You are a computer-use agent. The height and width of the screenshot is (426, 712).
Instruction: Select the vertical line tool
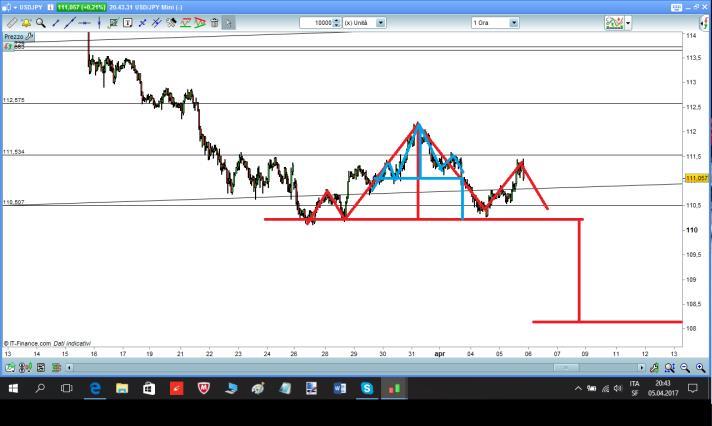point(99,23)
